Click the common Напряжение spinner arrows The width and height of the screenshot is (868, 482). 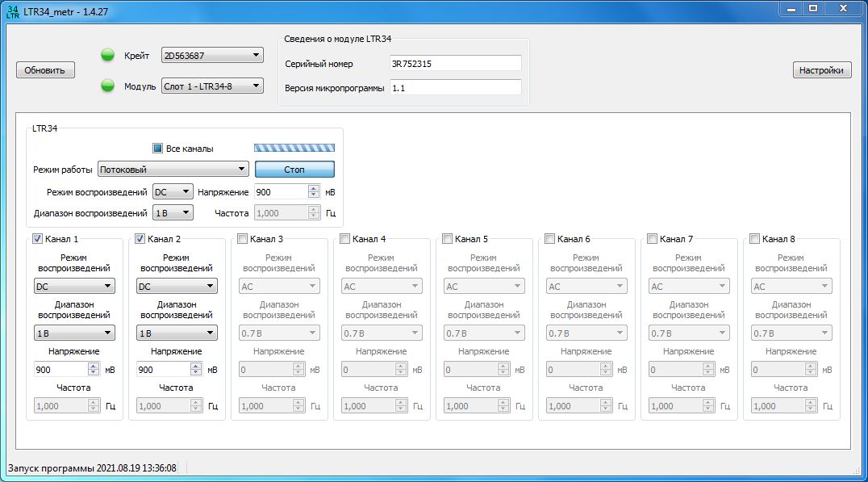pos(314,191)
